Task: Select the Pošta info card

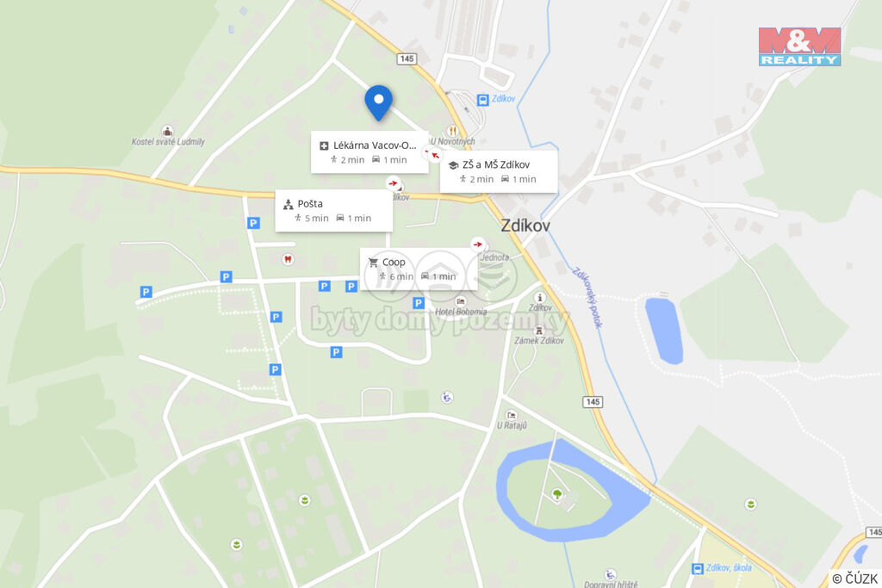Action: click(x=333, y=210)
